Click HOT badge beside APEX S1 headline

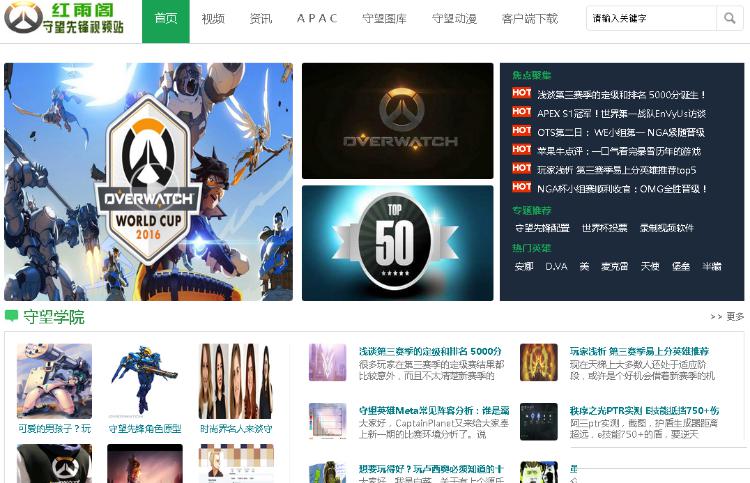521,112
